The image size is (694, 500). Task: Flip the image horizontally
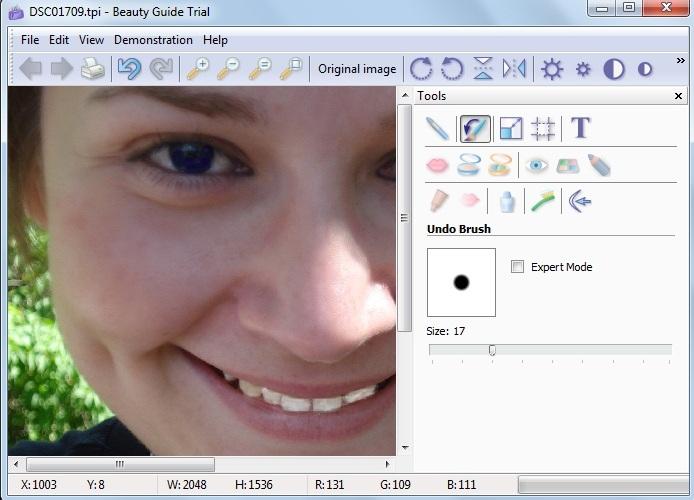click(x=514, y=69)
